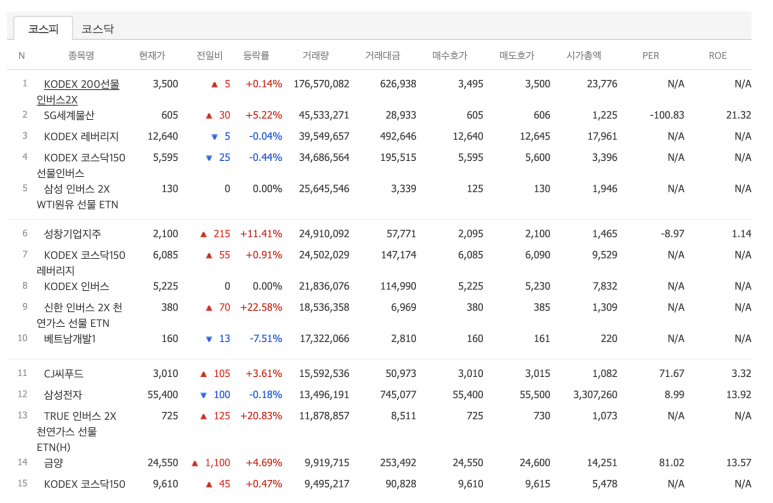
Task: Click the blue down arrow in 베트남개발1 row
Action: [209, 339]
